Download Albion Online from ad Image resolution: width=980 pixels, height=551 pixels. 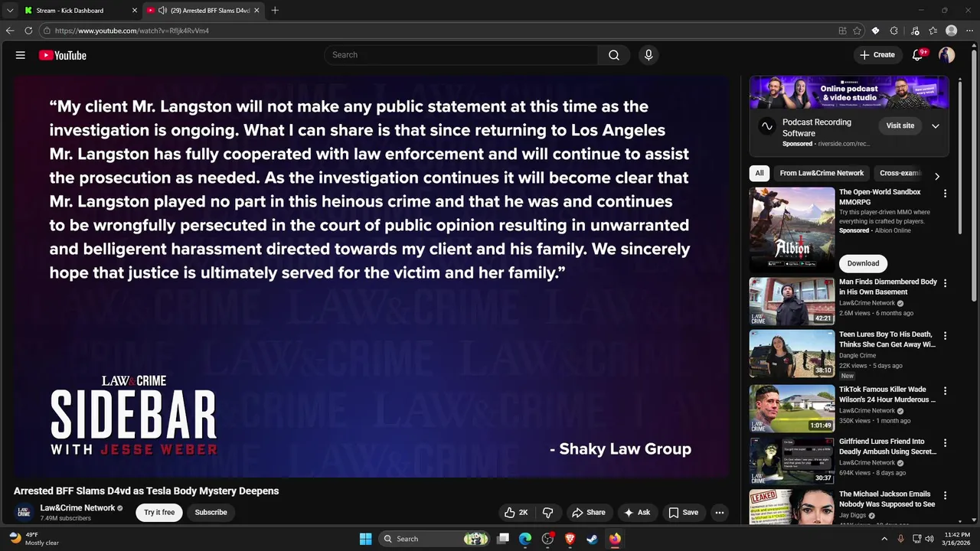tap(863, 263)
